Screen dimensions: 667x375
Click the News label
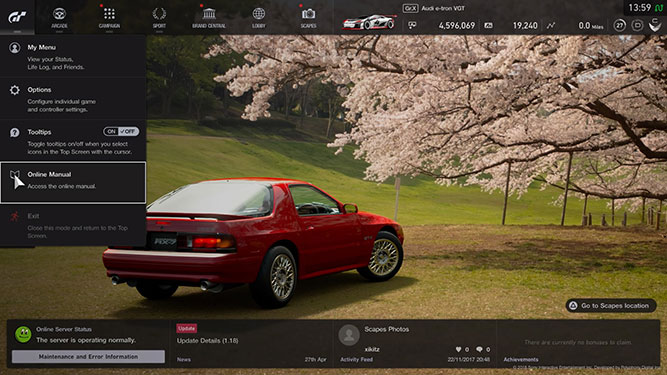point(184,360)
